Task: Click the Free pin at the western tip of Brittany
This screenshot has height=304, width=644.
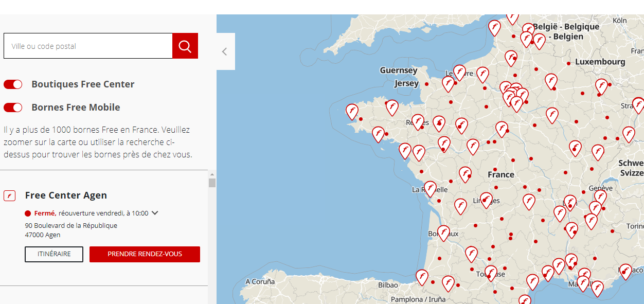Action: (352, 111)
